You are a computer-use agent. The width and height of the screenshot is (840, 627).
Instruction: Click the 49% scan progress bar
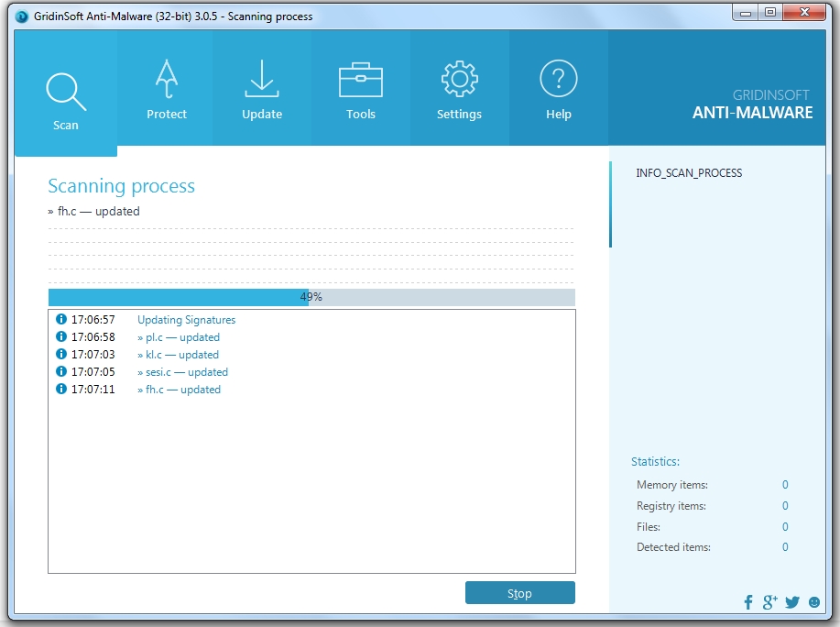coord(311,297)
